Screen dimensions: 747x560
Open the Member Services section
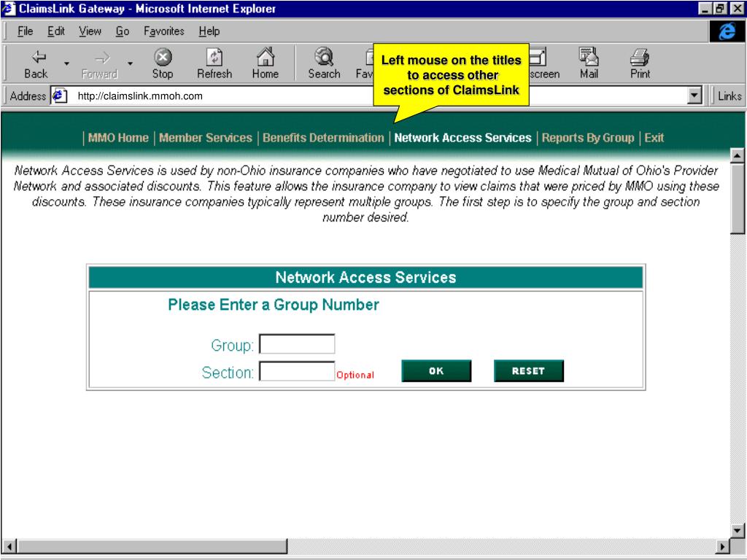tap(205, 138)
